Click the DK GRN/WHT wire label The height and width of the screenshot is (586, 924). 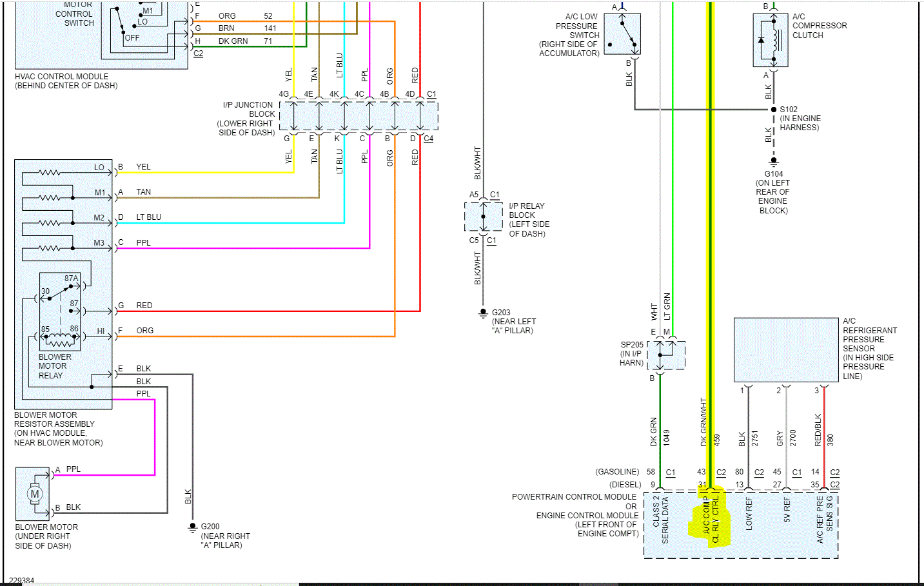[x=703, y=422]
